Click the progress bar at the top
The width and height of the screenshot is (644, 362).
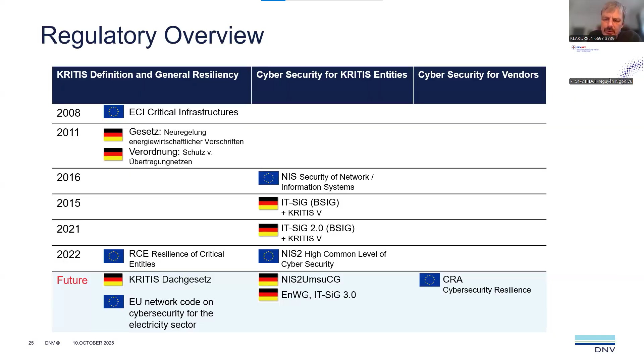point(322,1)
